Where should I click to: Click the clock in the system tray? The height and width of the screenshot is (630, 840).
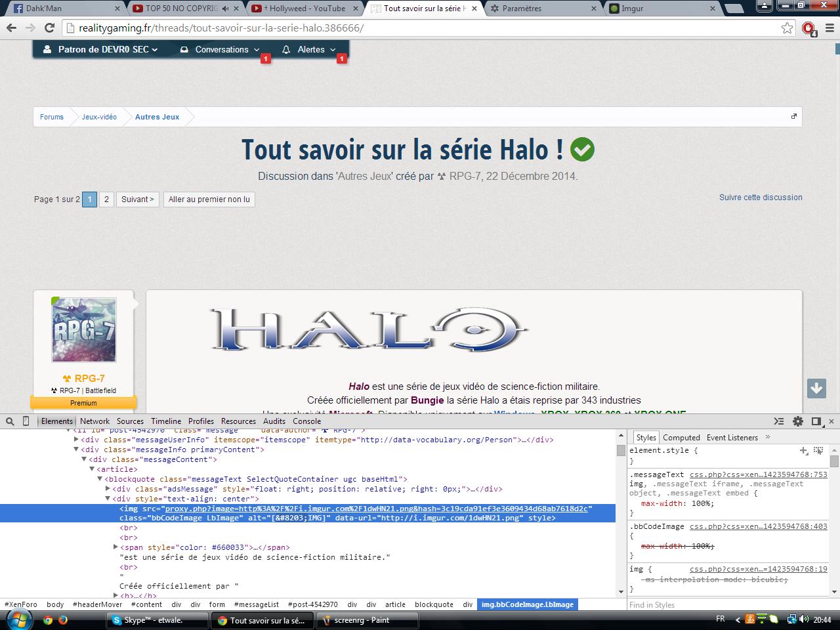(x=822, y=620)
